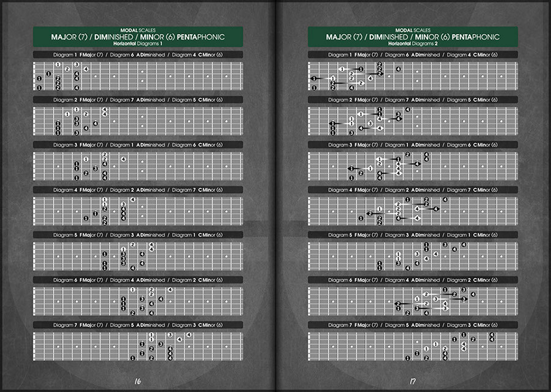Click "Diagram 3 F Major (7)" label on page 17

pyautogui.click(x=353, y=145)
